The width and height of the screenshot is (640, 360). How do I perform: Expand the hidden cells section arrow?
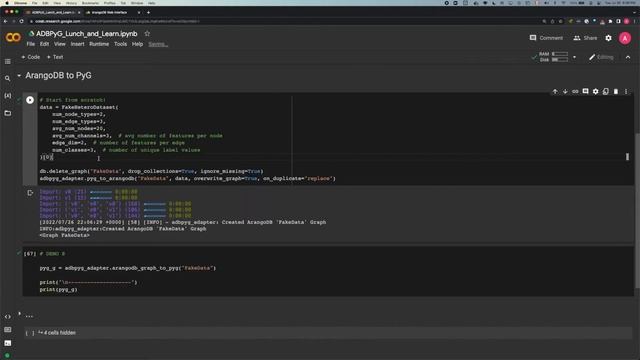point(19,313)
